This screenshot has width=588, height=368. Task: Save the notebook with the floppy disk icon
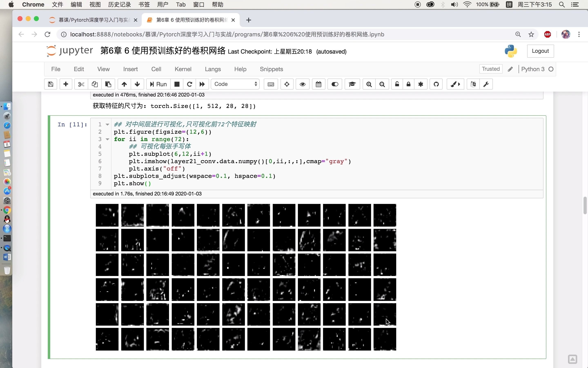tap(51, 84)
